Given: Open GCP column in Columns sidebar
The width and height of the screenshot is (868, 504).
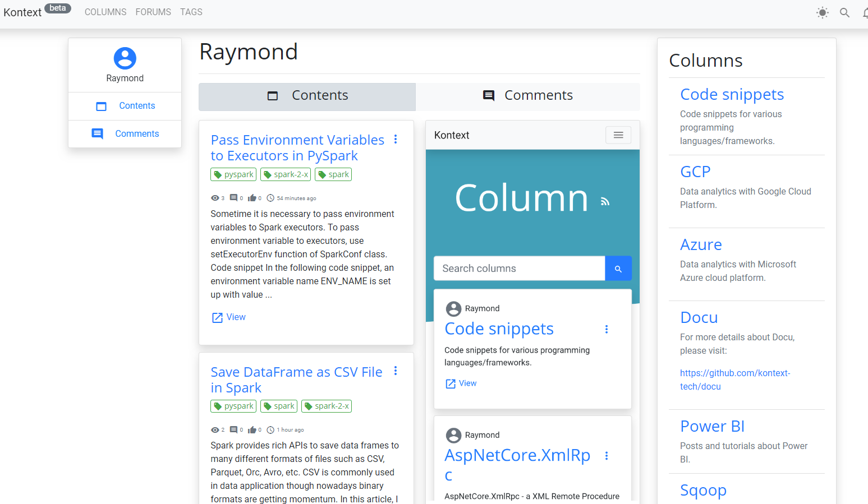Looking at the screenshot, I should coord(695,172).
